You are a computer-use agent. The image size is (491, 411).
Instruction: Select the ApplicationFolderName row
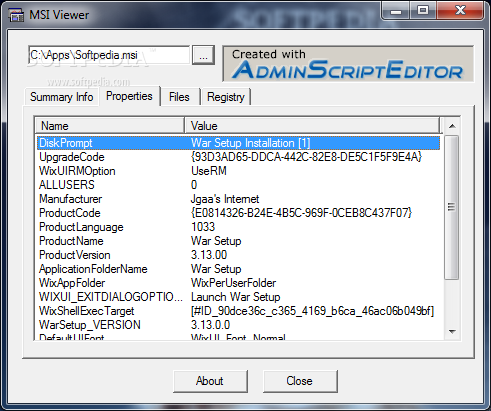[x=238, y=269]
